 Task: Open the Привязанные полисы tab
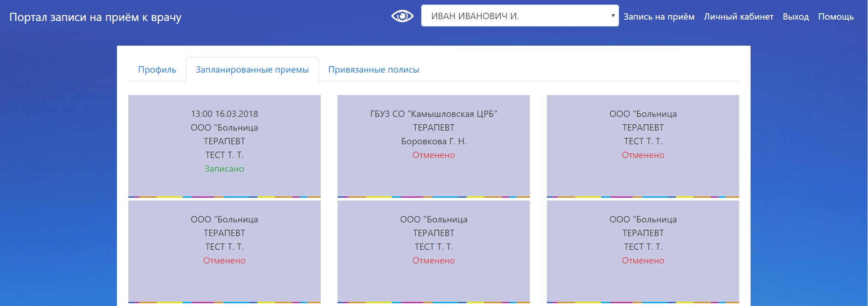coord(373,70)
